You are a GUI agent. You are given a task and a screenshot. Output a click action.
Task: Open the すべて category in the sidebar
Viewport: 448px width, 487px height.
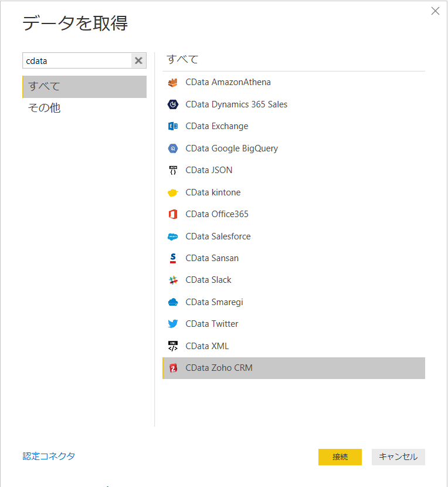click(84, 87)
